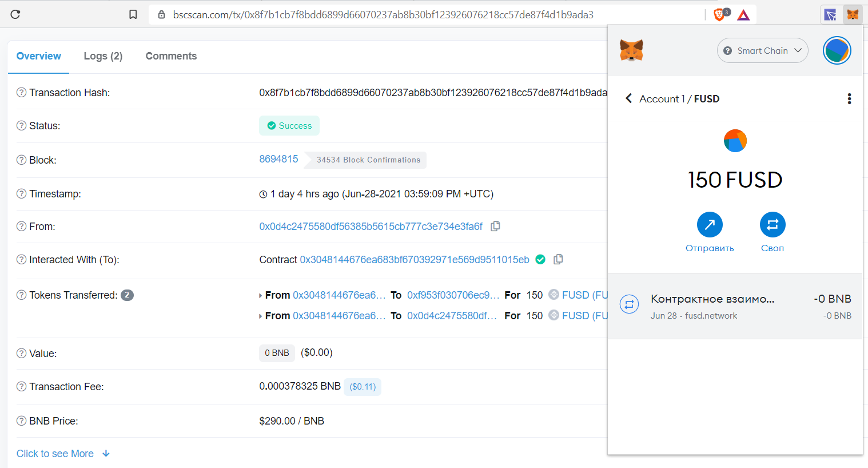Click help icon next to Timestamp
Screen dimensions: 868x468
(21, 193)
